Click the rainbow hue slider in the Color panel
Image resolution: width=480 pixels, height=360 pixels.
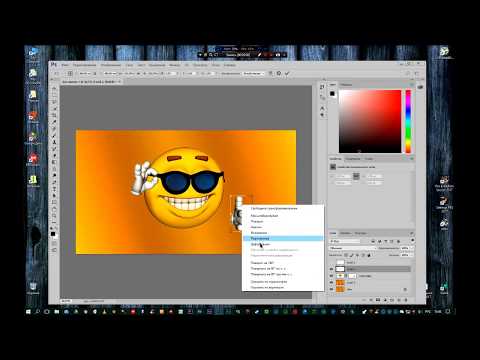tap(408, 121)
